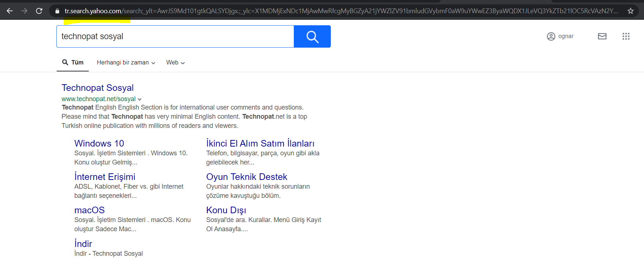Click the 'Sosyal. İşletim Sistemleri . Windows 10.' description
The width and height of the screenshot is (644, 266).
[x=131, y=153]
